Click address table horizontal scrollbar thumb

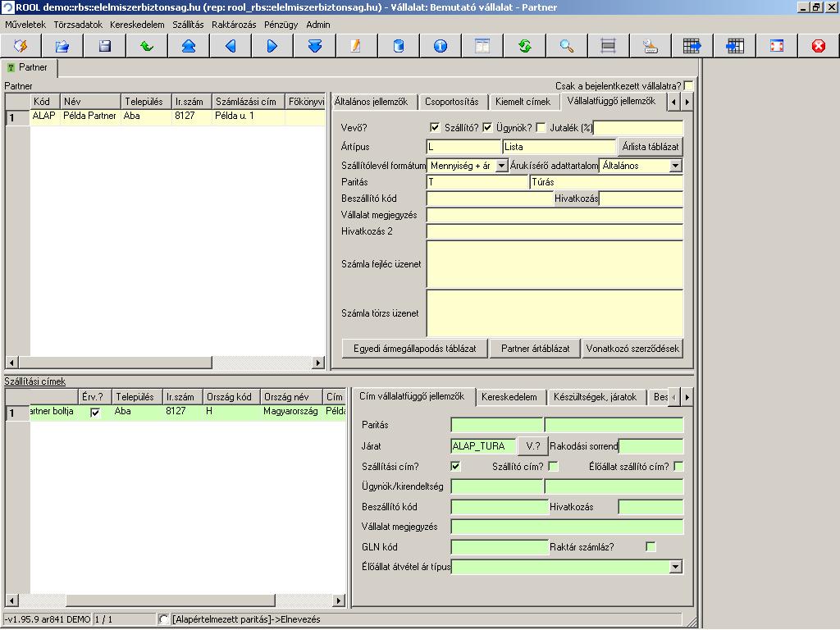coord(170,600)
